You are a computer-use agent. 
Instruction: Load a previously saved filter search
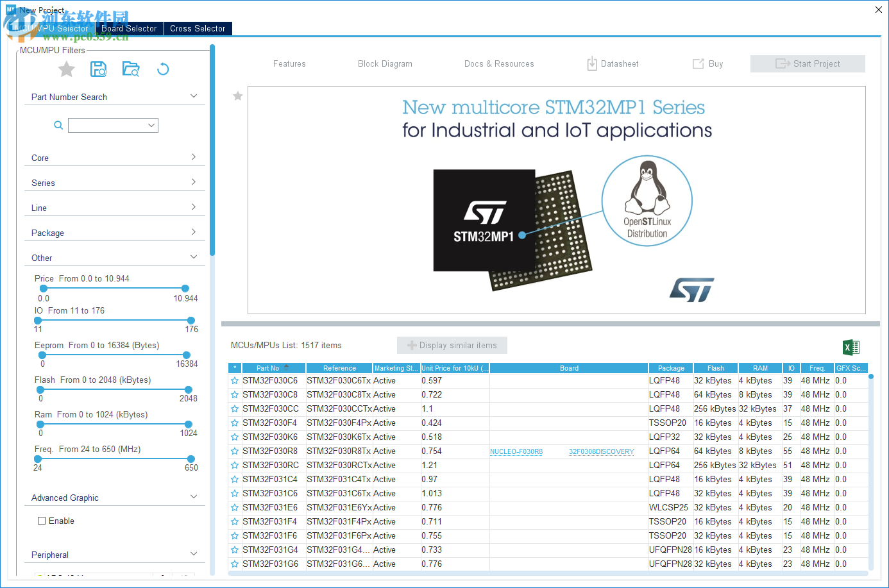click(x=131, y=69)
